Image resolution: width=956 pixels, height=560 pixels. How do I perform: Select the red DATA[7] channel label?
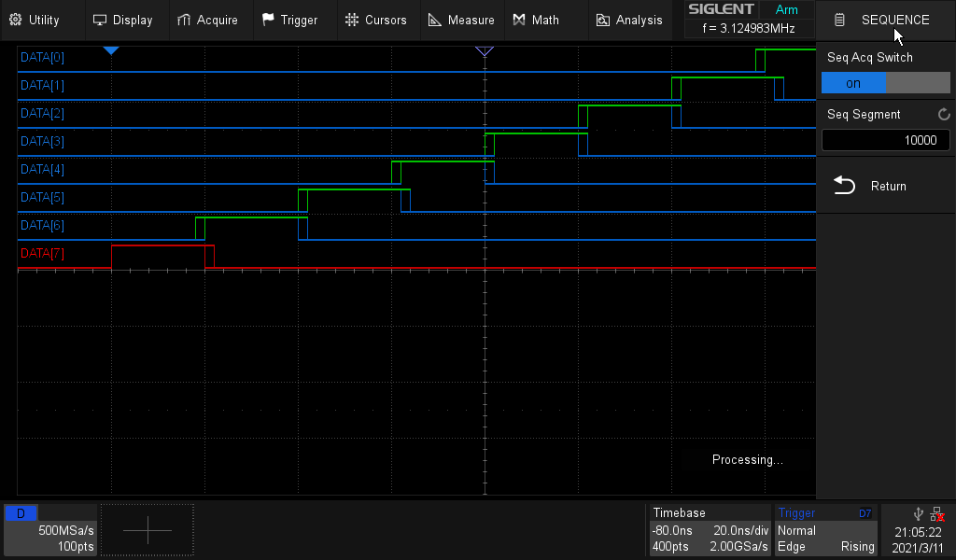click(42, 254)
